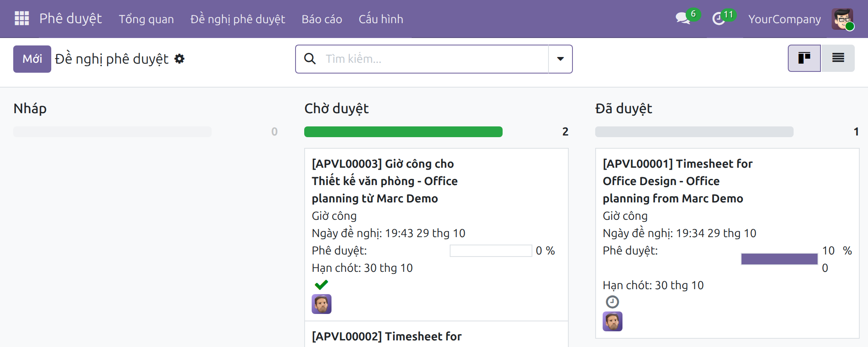Click the Phê duyệt app title
The height and width of the screenshot is (347, 868).
[x=71, y=19]
